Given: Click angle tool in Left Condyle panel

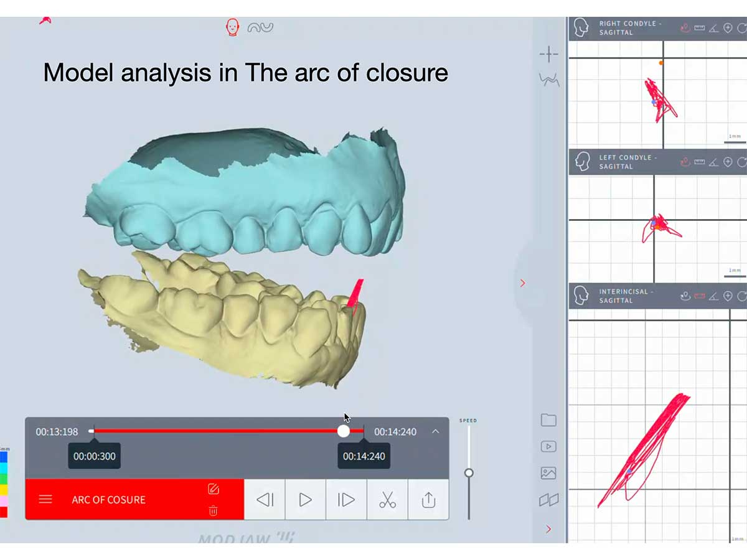Looking at the screenshot, I should [713, 162].
